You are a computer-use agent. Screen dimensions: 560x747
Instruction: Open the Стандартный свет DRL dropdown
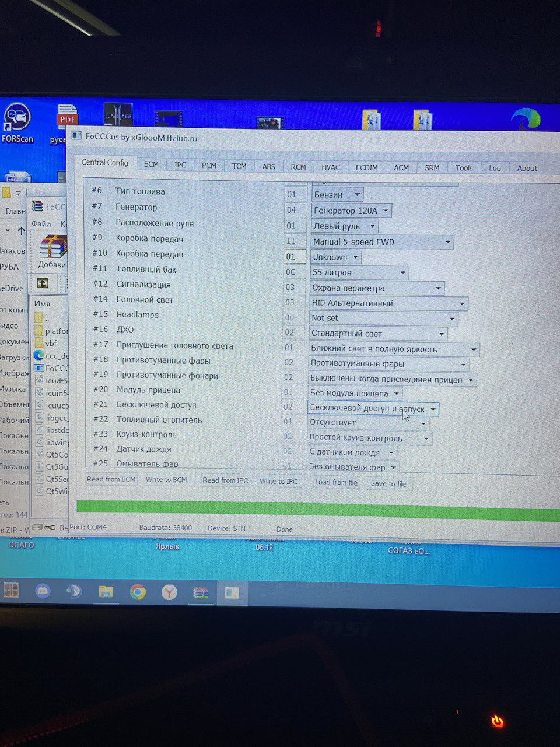click(378, 333)
